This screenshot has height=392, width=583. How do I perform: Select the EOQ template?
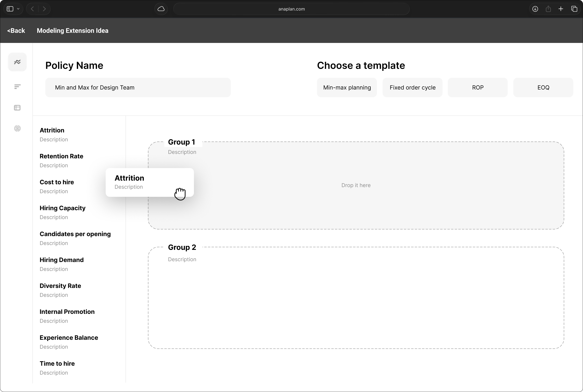pyautogui.click(x=543, y=87)
